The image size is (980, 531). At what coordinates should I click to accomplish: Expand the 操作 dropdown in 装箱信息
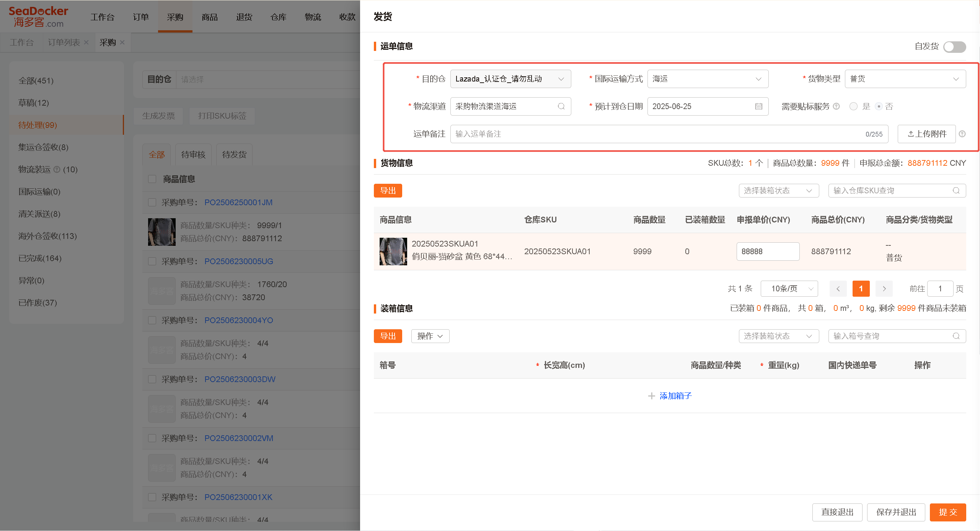click(x=430, y=336)
